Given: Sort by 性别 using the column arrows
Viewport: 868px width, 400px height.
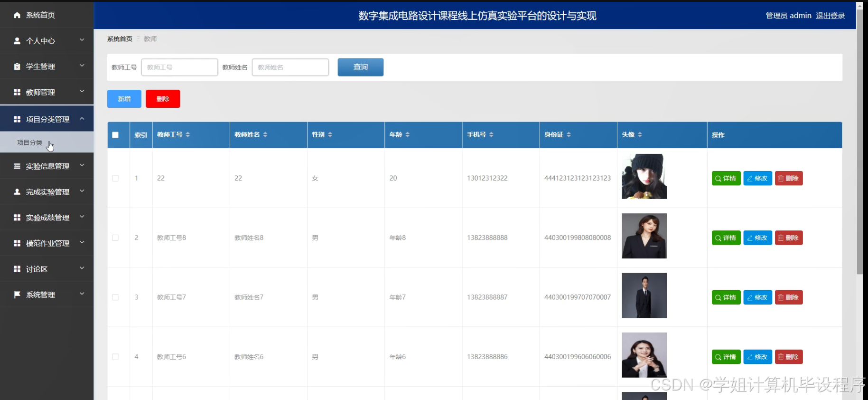Looking at the screenshot, I should pyautogui.click(x=330, y=135).
